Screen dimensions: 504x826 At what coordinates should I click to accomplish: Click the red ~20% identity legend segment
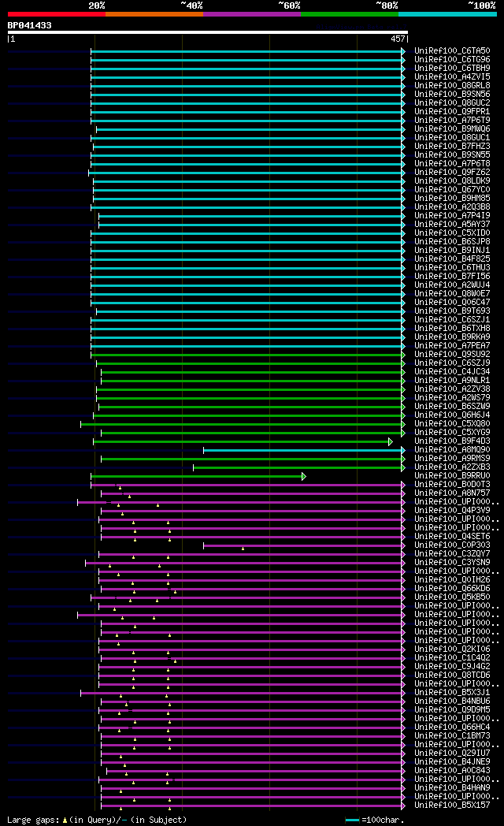(56, 14)
